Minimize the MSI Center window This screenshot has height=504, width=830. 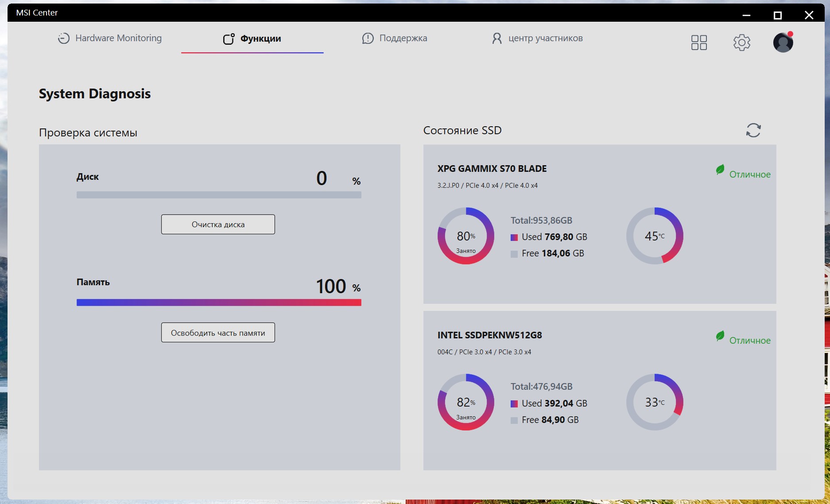[x=746, y=15]
